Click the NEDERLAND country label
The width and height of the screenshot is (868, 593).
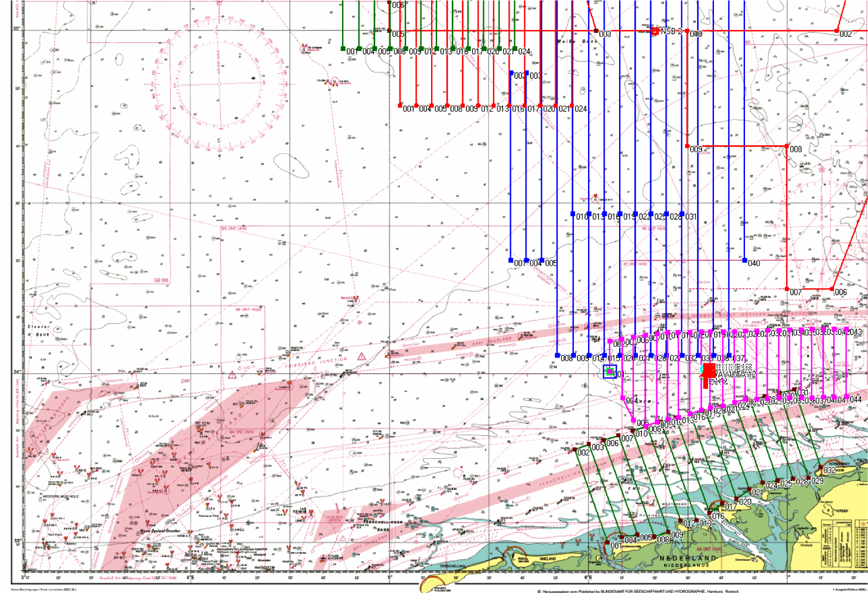689,558
